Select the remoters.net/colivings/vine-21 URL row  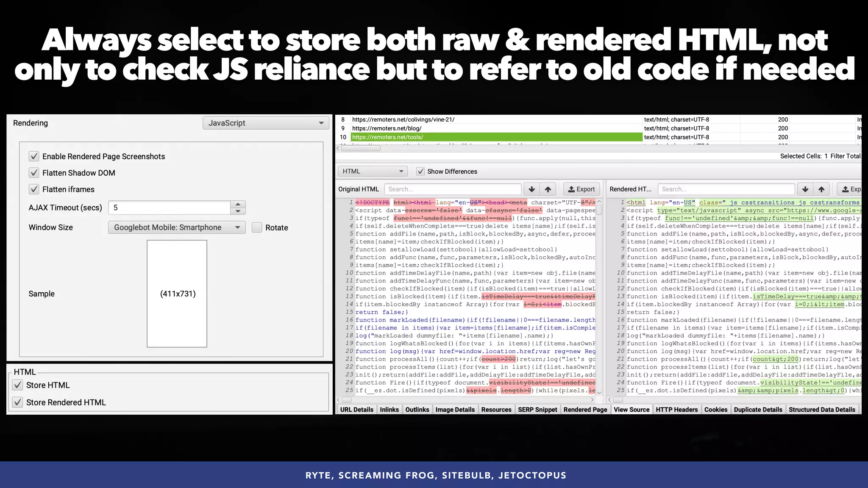click(x=598, y=119)
